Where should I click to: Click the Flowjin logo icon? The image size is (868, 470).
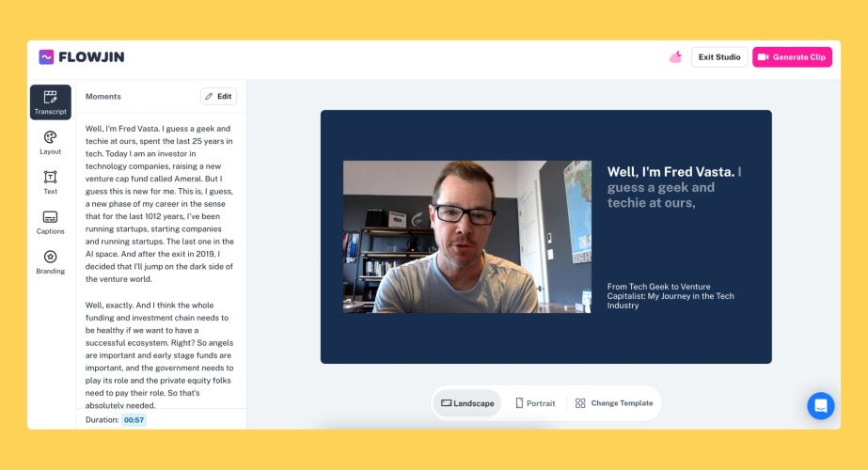(x=46, y=57)
